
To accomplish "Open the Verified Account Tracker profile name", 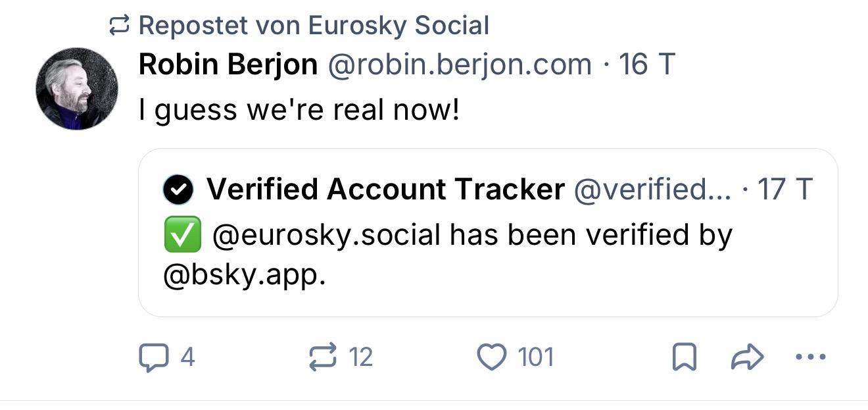I will 385,190.
